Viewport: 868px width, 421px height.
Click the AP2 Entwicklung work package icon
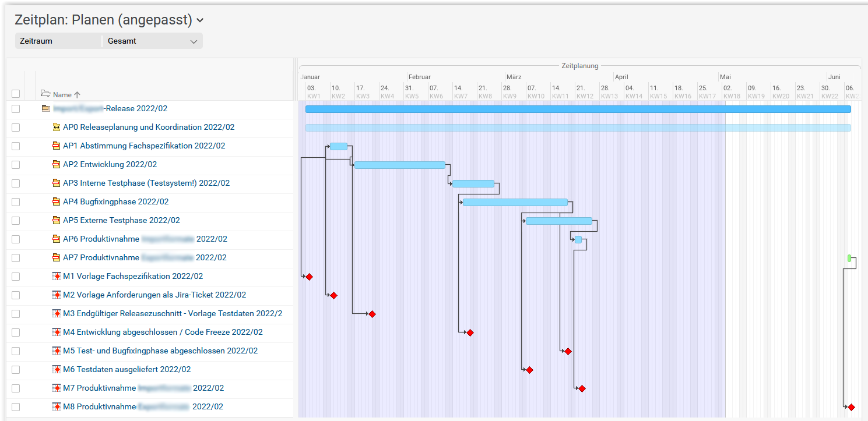(x=57, y=164)
